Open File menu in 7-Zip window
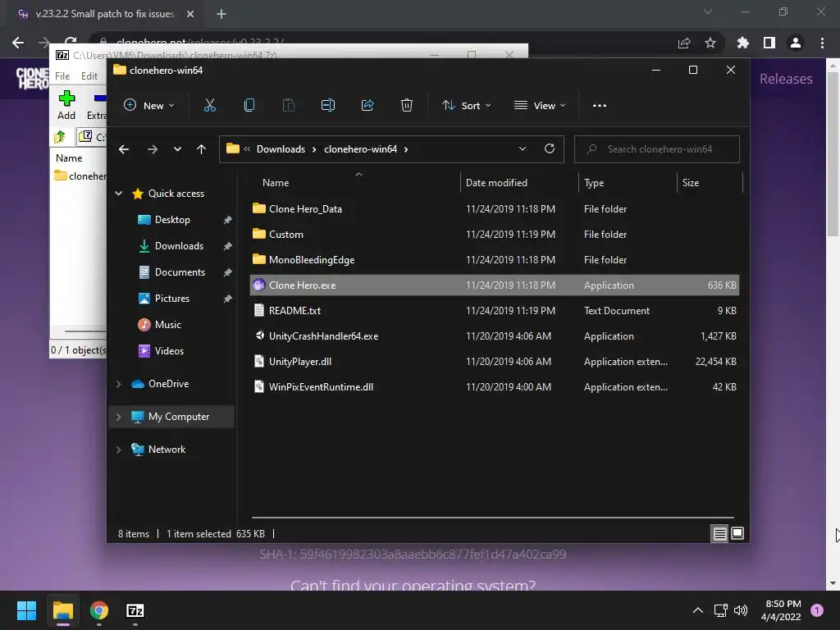Viewport: 840px width, 630px height. (x=62, y=76)
